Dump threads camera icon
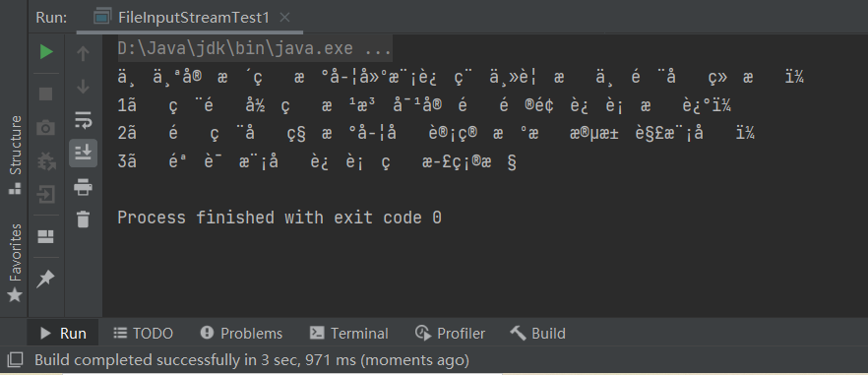 [46, 129]
